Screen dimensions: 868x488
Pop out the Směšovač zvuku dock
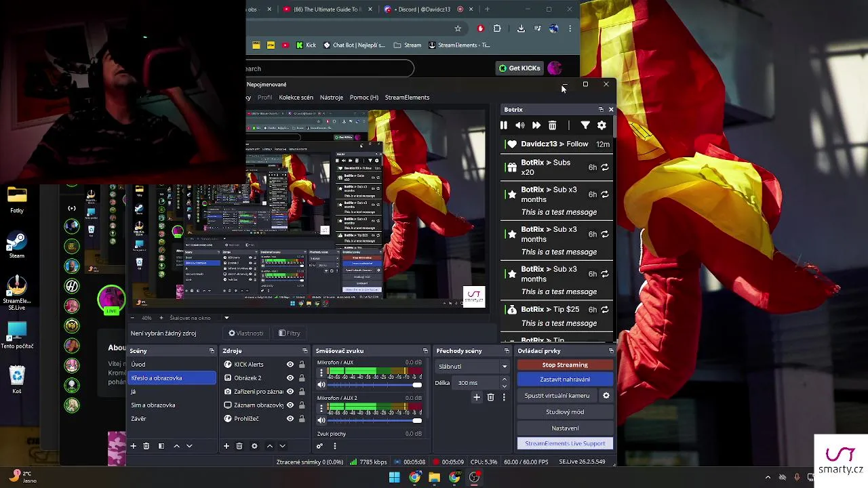[x=425, y=351]
